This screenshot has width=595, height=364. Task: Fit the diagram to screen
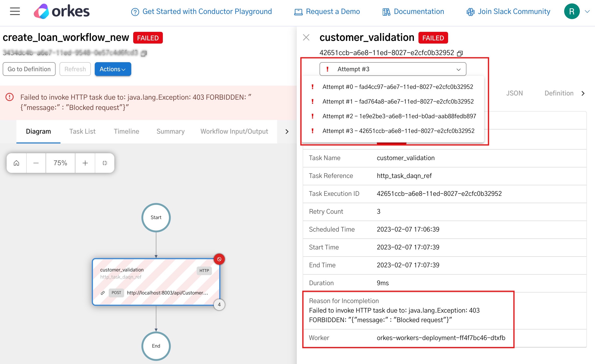tap(105, 163)
